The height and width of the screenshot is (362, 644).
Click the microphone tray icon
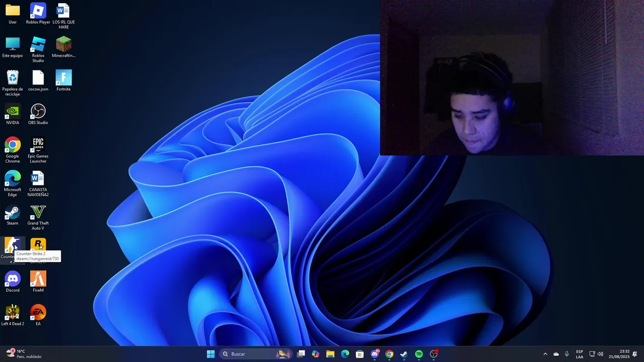coord(567,354)
